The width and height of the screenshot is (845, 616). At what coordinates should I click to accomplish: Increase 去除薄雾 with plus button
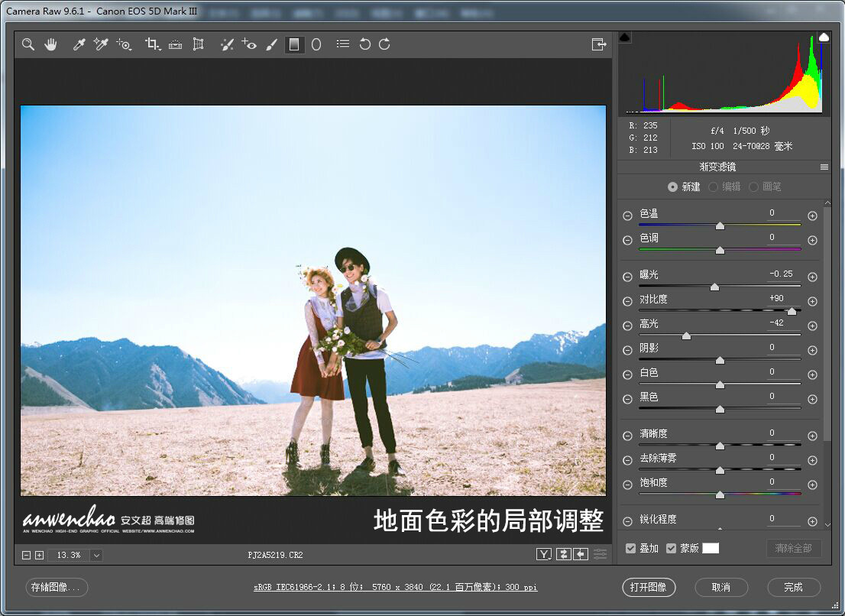(x=813, y=460)
